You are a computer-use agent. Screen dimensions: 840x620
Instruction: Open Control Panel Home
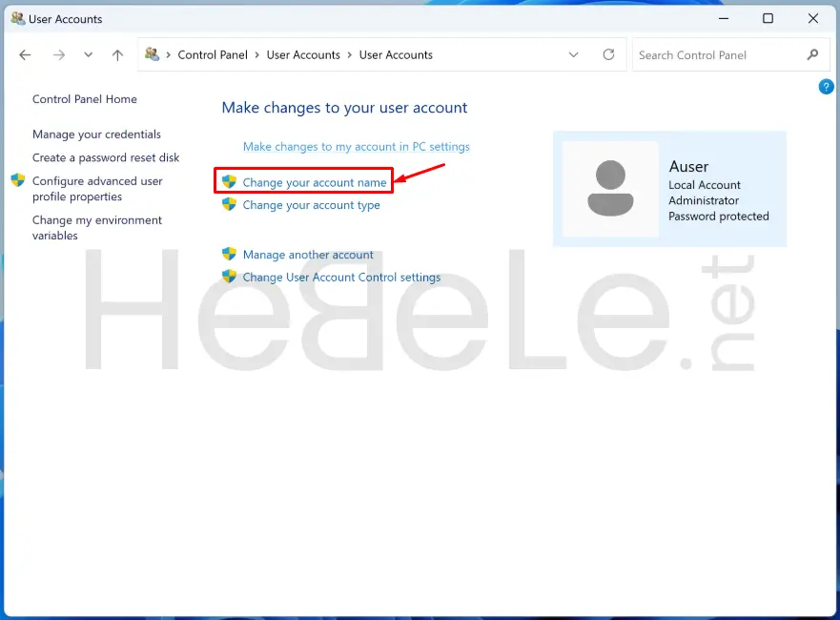[x=85, y=99]
